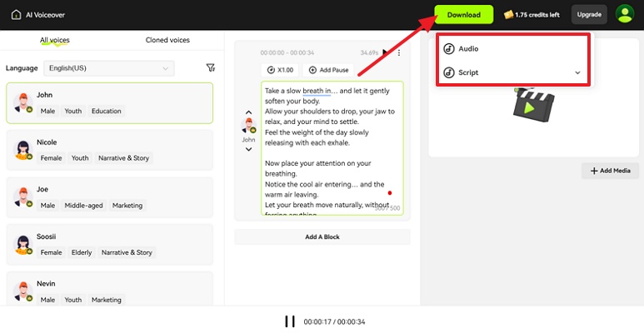Play the voice block preview
This screenshot has height=333, width=644.
click(385, 52)
